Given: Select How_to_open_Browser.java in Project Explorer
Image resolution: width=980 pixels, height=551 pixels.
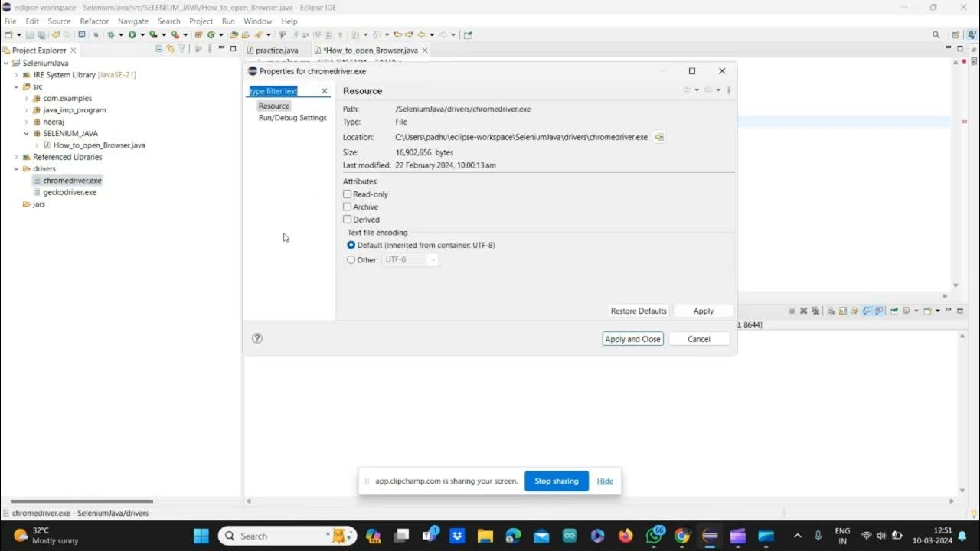Looking at the screenshot, I should tap(99, 145).
